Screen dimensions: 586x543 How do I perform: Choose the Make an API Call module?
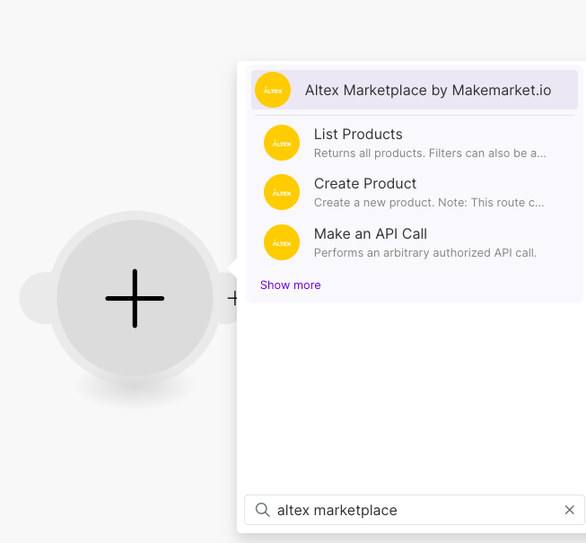coord(414,242)
